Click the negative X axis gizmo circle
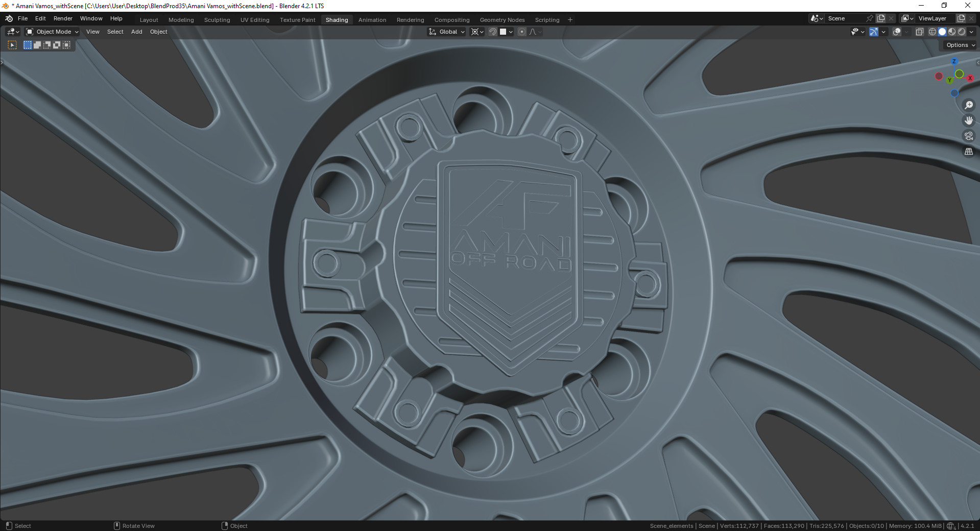Screen dimensions: 980x531 click(x=939, y=76)
